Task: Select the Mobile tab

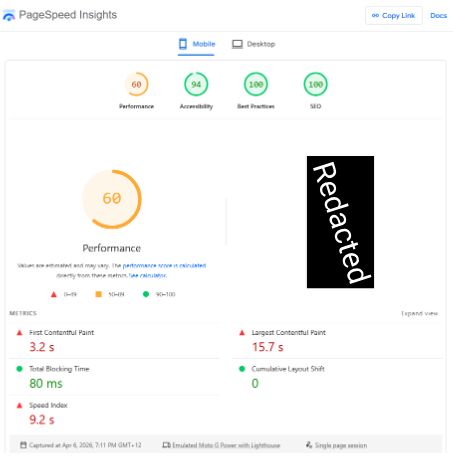Action: [196, 44]
